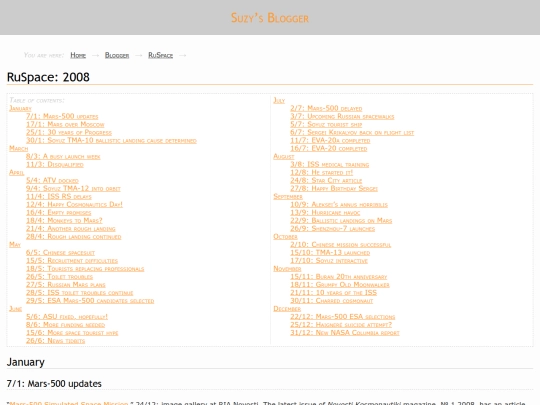540x405 pixels.
Task: Open 18/5: Tourists replacing professionals
Action: pos(85,268)
